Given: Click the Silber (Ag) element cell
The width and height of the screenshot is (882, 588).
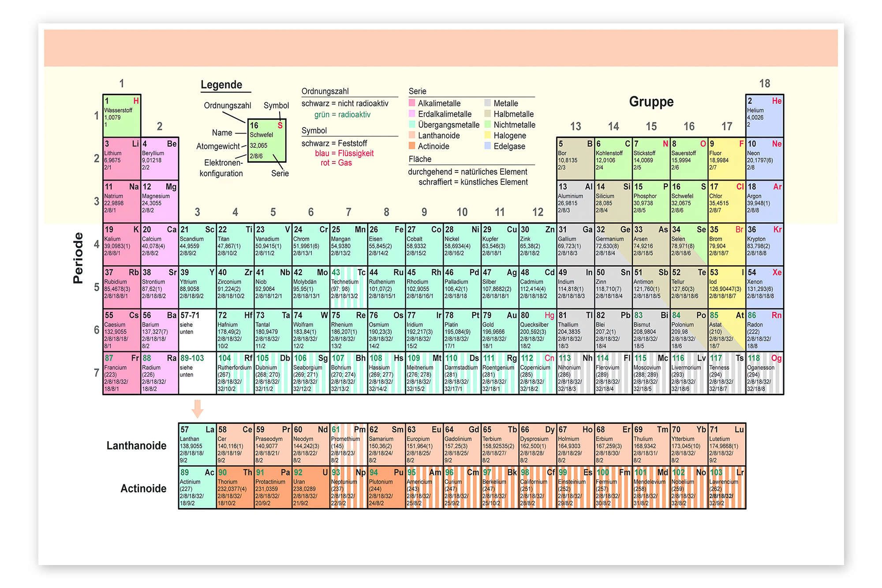Looking at the screenshot, I should pos(500,287).
